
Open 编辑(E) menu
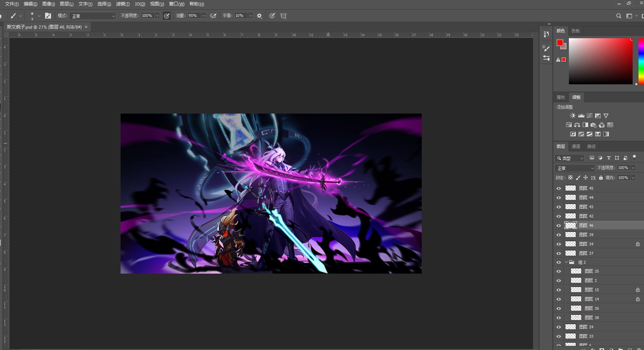pyautogui.click(x=30, y=4)
